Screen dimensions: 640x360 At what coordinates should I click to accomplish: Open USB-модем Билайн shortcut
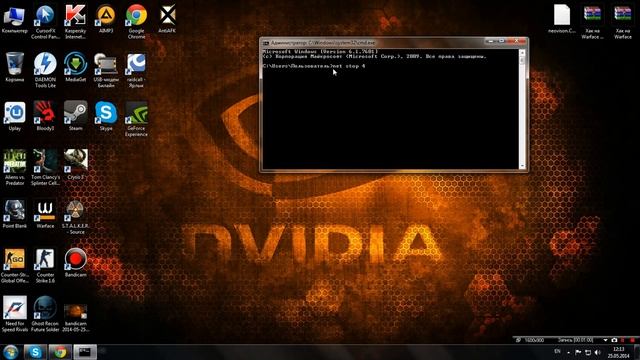click(x=106, y=70)
